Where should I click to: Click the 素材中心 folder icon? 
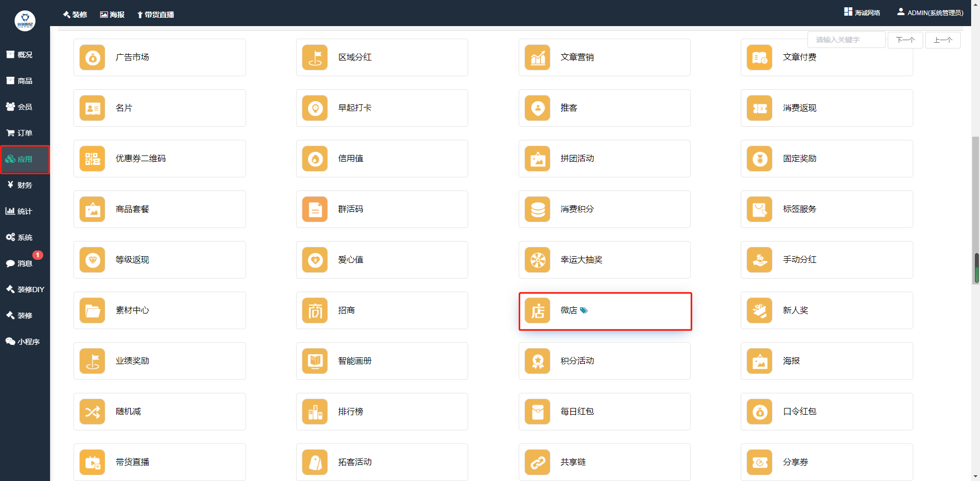(x=92, y=310)
